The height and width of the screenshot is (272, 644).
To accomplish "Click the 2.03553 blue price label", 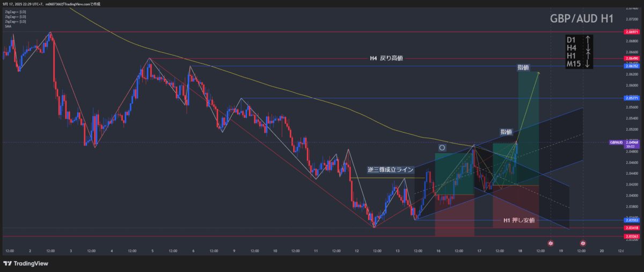I will coord(632,220).
